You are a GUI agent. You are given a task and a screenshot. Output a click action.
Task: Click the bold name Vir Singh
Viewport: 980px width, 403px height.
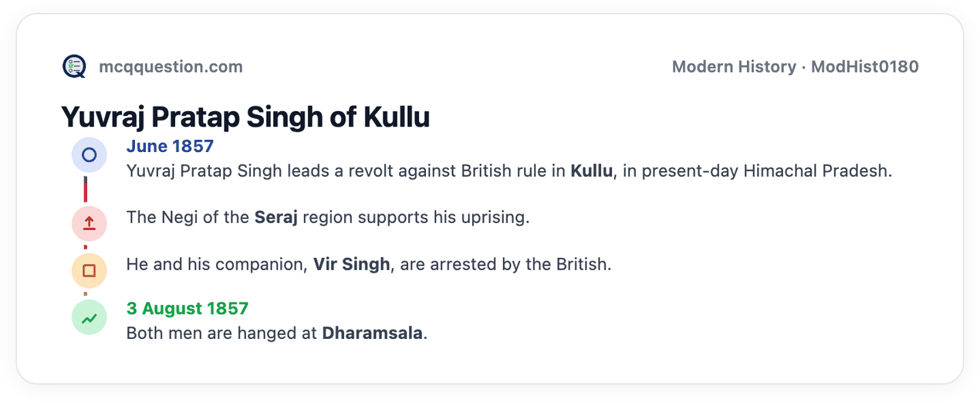[x=351, y=264]
